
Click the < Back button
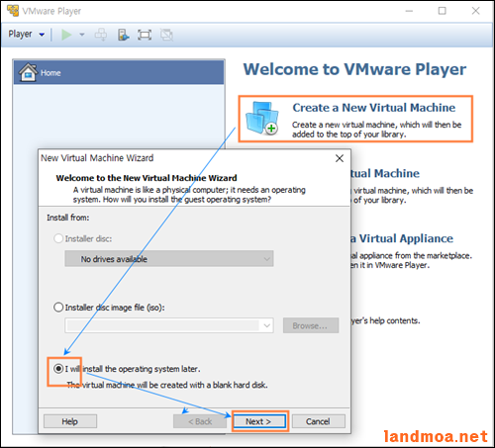point(200,421)
